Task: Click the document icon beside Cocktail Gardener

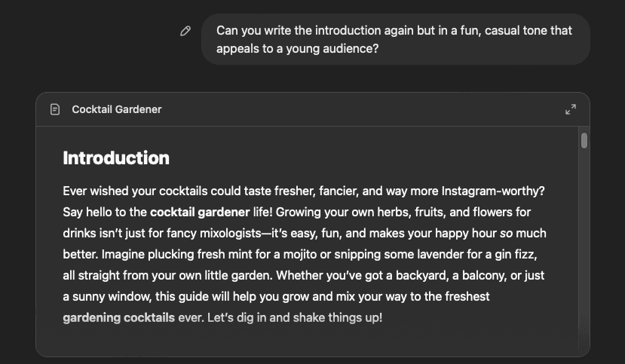Action: point(54,109)
